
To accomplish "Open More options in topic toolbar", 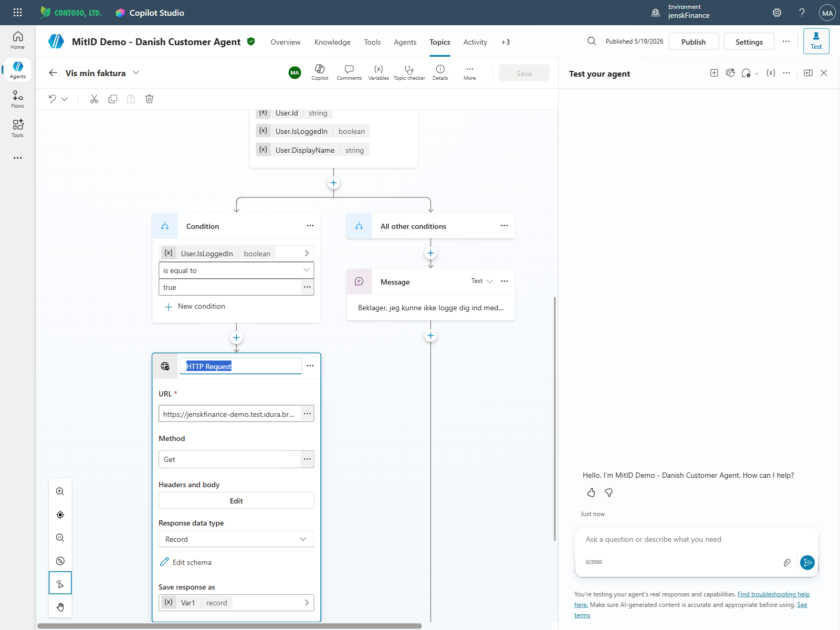I will coord(469,72).
